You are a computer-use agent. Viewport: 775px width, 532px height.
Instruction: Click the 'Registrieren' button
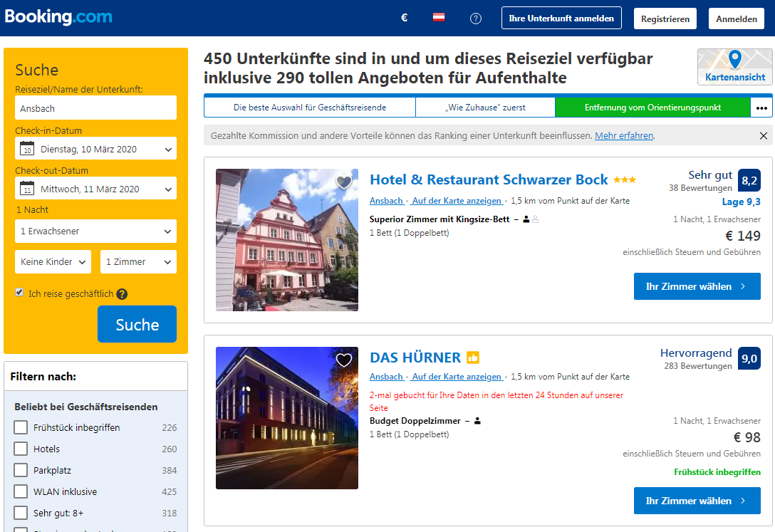tap(665, 19)
